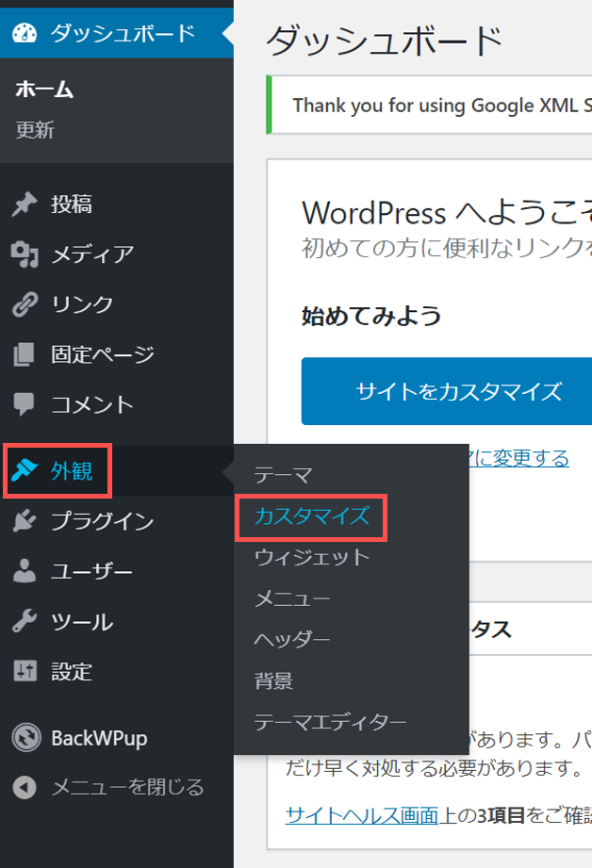The width and height of the screenshot is (592, 868).
Task: Click the WordPress へようこそ heading
Action: 446,213
